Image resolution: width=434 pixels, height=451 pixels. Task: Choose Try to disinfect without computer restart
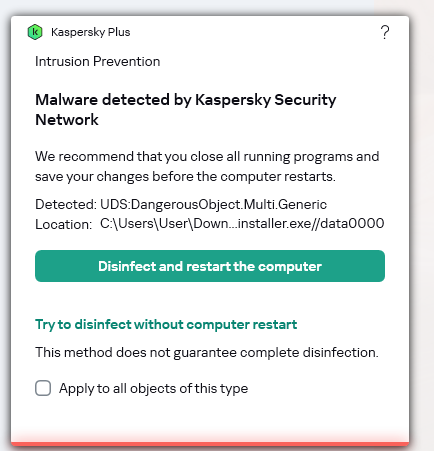pyautogui.click(x=166, y=324)
